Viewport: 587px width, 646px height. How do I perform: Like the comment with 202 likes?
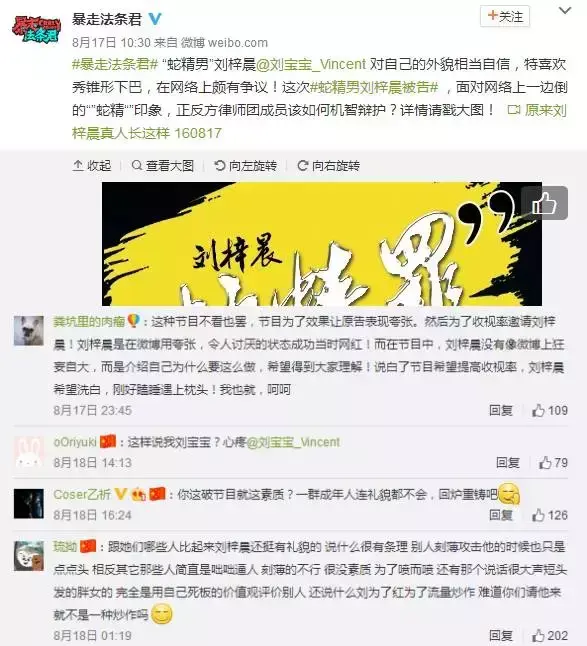pos(550,636)
